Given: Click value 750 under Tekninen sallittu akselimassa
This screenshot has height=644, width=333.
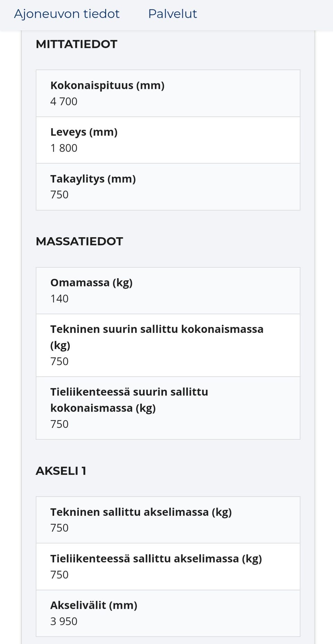Looking at the screenshot, I should click(x=59, y=528).
